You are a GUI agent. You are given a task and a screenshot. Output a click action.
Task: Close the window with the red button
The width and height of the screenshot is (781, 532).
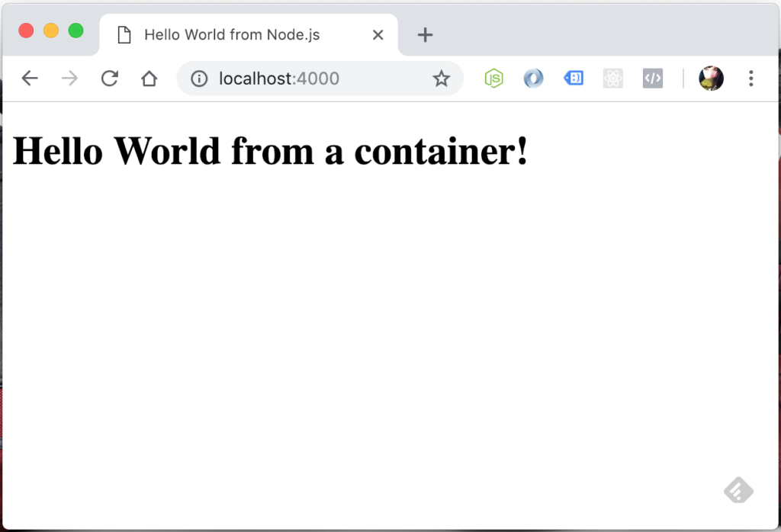(x=26, y=30)
